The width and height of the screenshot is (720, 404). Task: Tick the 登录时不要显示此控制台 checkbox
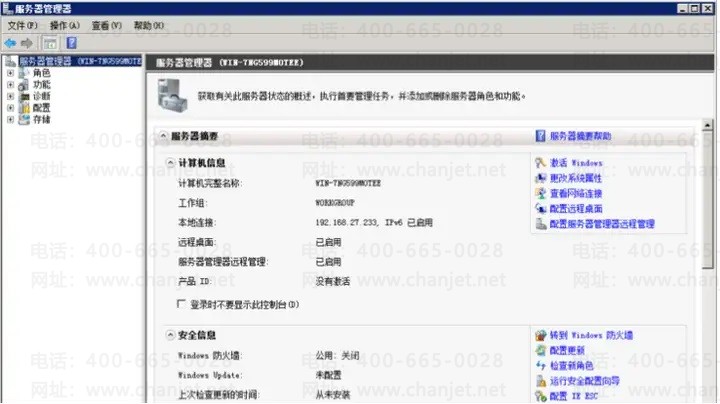(x=181, y=304)
